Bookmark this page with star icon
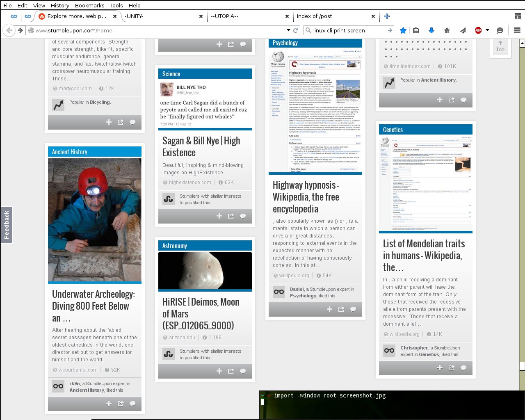The width and height of the screenshot is (525, 420). (403, 30)
